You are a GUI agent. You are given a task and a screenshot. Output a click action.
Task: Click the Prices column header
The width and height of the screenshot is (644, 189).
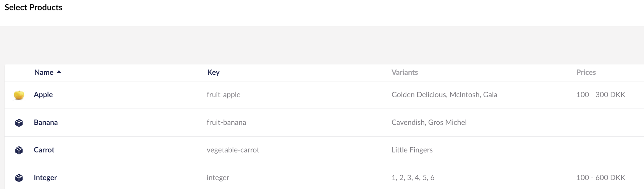point(586,72)
